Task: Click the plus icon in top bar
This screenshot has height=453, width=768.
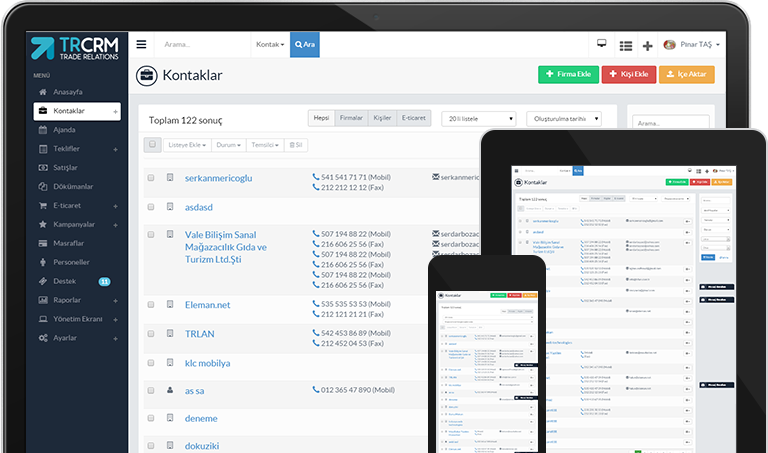Action: pos(648,46)
